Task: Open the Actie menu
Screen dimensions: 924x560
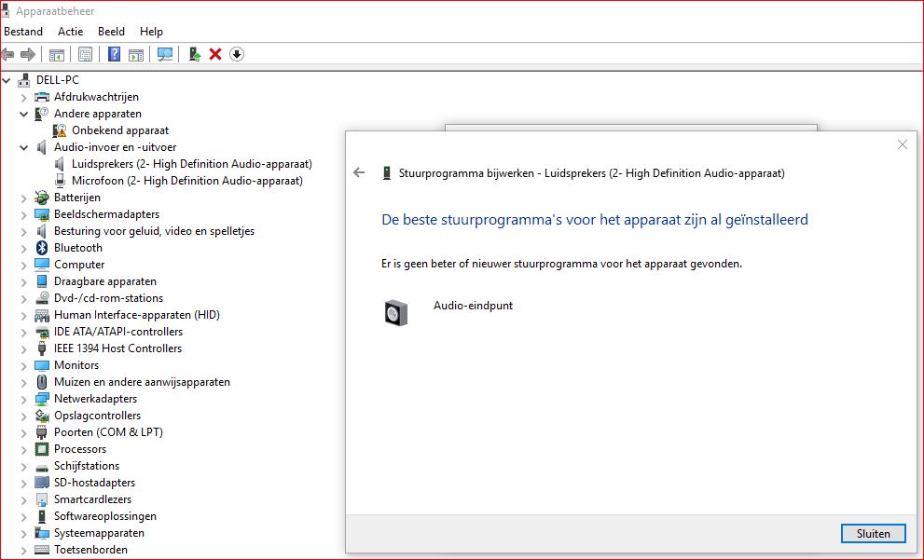Action: tap(70, 32)
